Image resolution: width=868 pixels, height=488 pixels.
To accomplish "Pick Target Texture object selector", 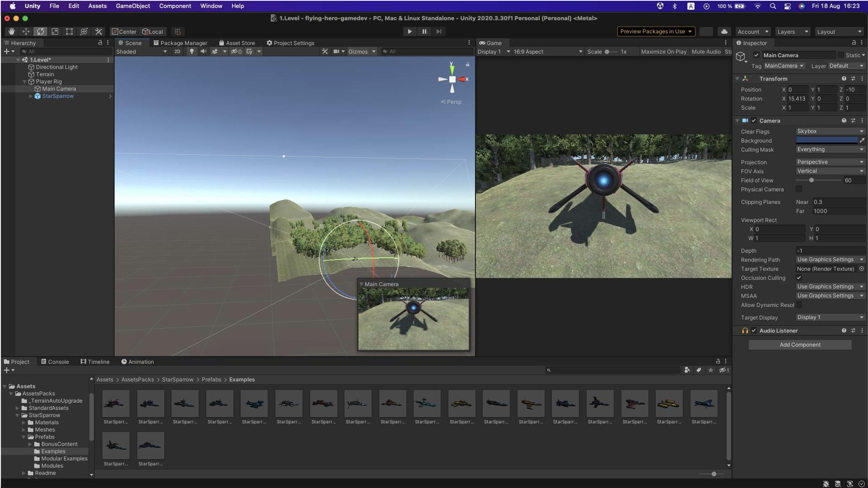I will pyautogui.click(x=862, y=269).
